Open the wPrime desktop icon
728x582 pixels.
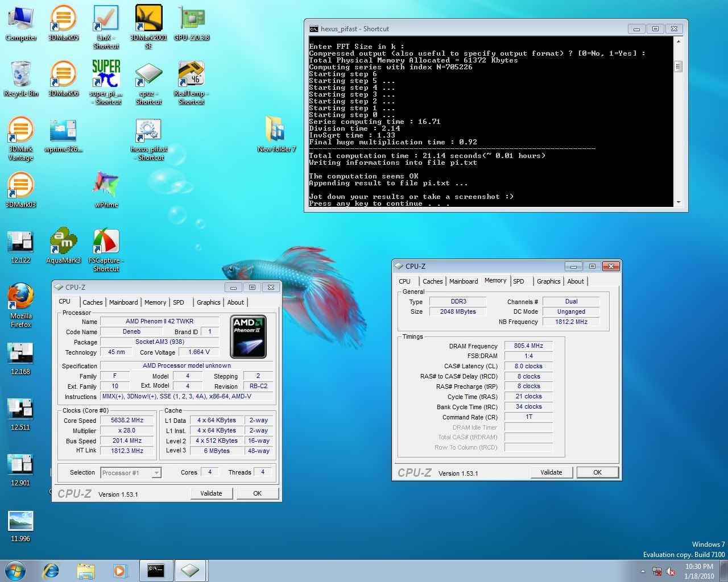(106, 190)
